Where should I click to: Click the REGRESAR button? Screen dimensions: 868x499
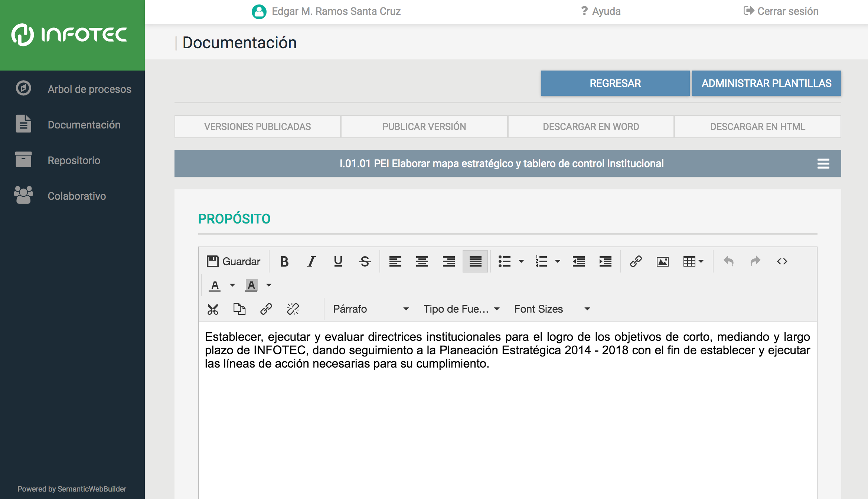pyautogui.click(x=615, y=83)
